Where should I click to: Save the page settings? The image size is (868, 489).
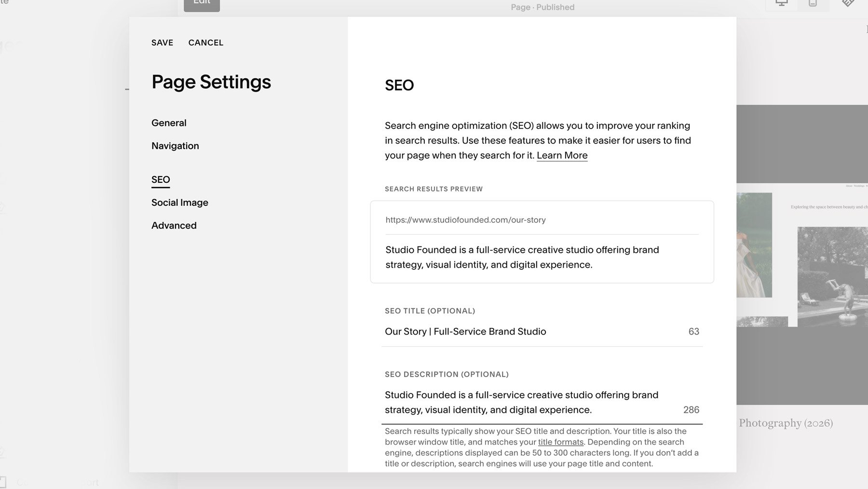click(x=162, y=42)
